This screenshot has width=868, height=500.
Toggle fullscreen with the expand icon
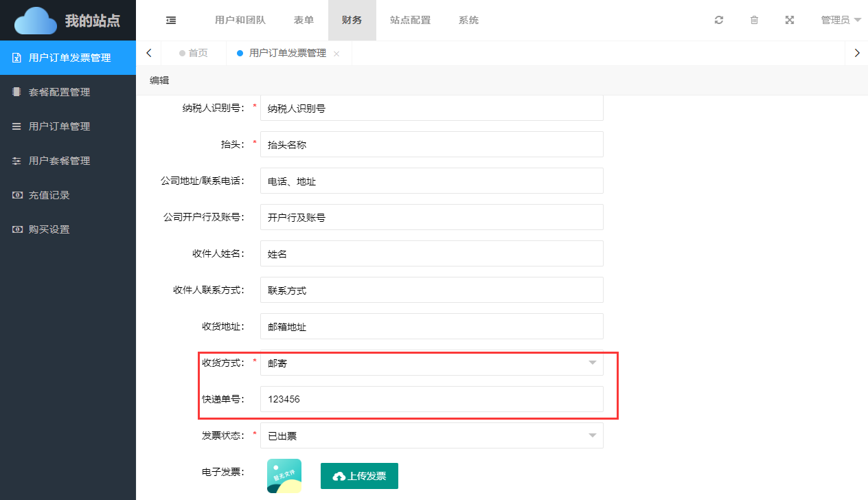click(790, 20)
